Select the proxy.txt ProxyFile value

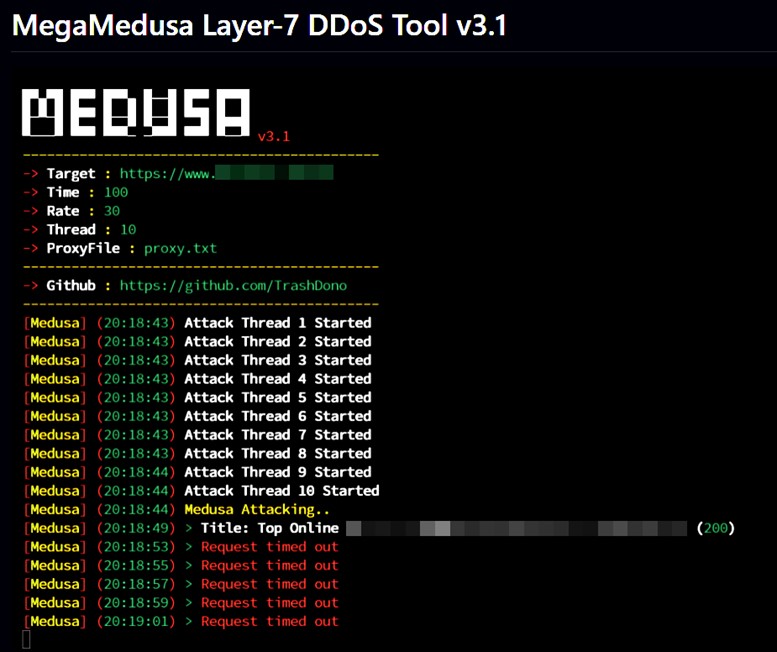pyautogui.click(x=180, y=249)
